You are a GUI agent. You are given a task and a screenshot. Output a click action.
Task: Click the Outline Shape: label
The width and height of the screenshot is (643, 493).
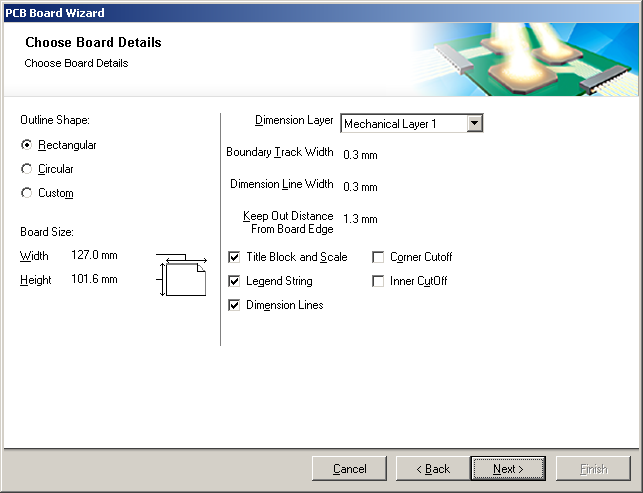[x=55, y=120]
